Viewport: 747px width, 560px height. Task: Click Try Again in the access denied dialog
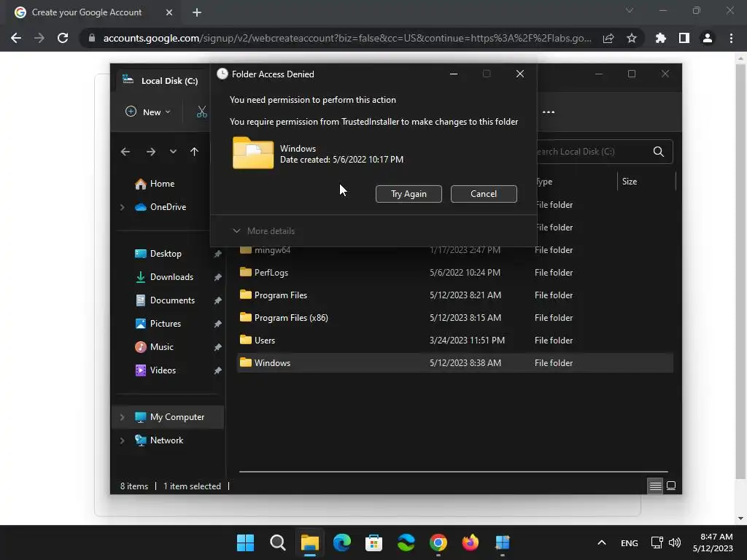[409, 194]
